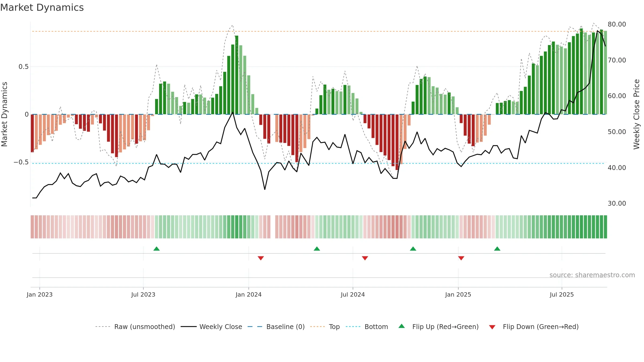Click the Jan 2025 axis label
The height and width of the screenshot is (362, 644).
458,294
